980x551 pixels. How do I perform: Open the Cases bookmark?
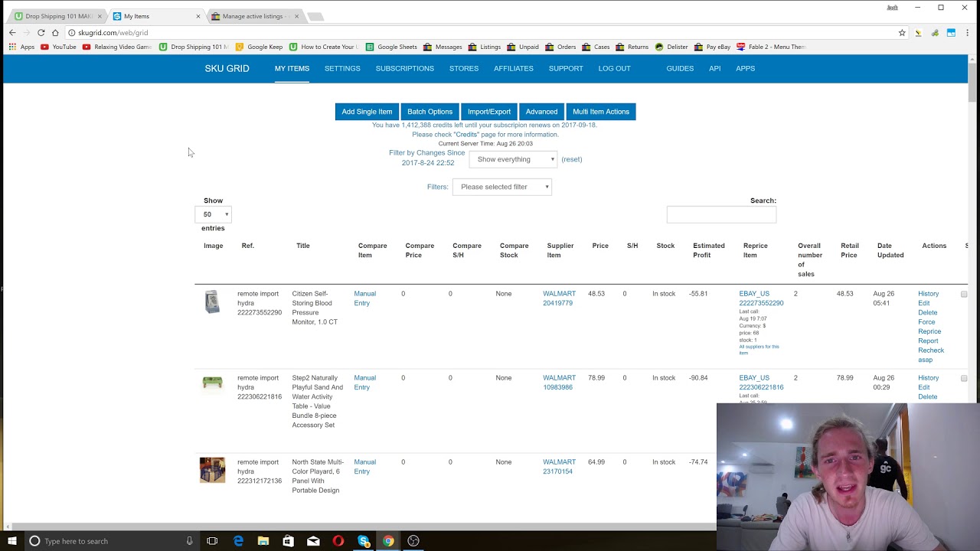[596, 47]
